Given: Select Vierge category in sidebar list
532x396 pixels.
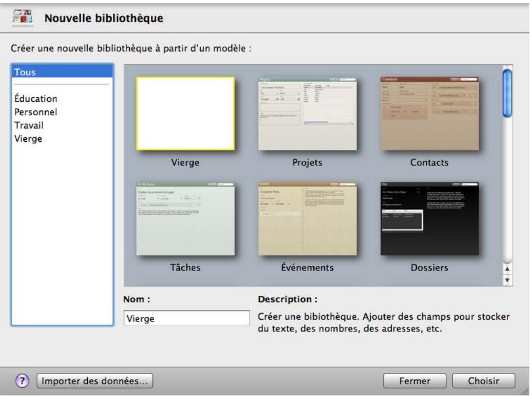Looking at the screenshot, I should [28, 139].
